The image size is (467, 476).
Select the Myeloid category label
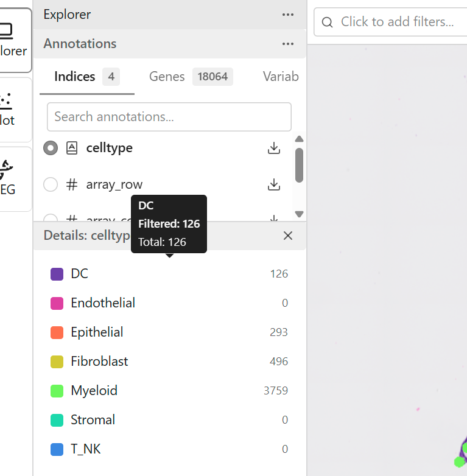94,391
